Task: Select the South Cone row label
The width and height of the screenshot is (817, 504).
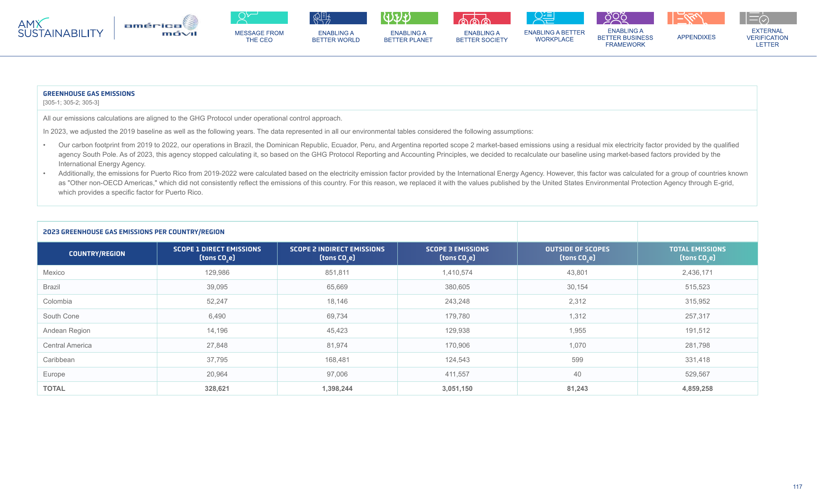Action: point(61,316)
